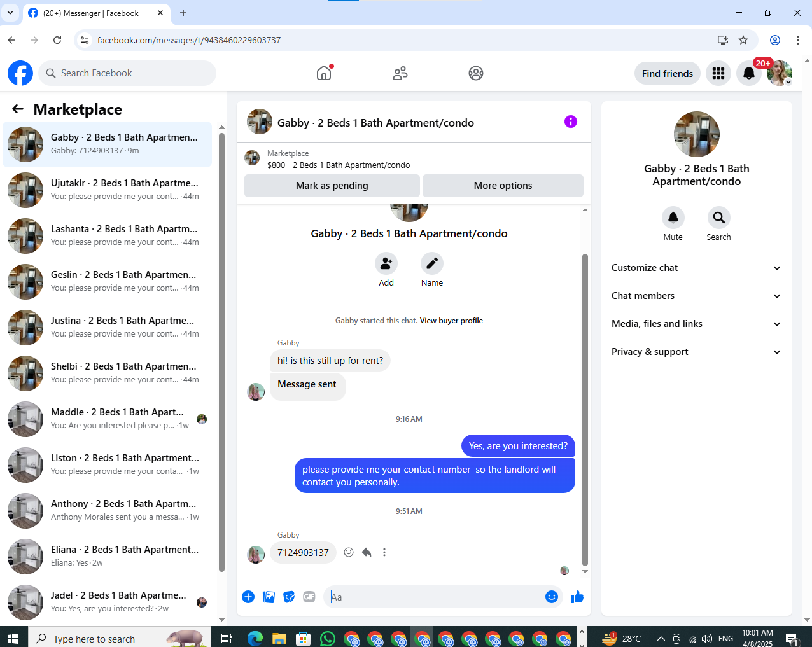Choose a GIF in composer
This screenshot has width=812, height=647.
309,597
